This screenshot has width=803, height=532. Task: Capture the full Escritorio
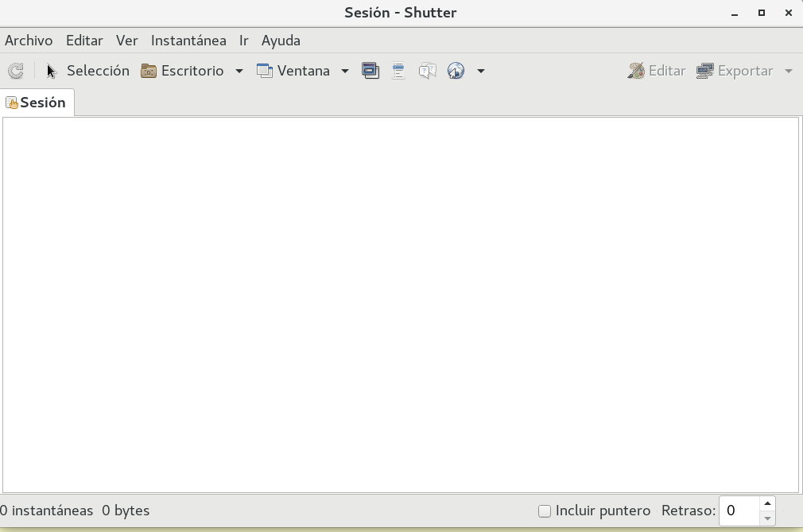(x=183, y=71)
